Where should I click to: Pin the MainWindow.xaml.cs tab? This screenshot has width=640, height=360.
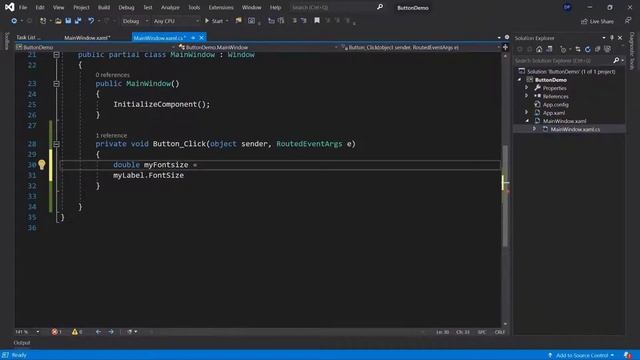click(x=193, y=38)
